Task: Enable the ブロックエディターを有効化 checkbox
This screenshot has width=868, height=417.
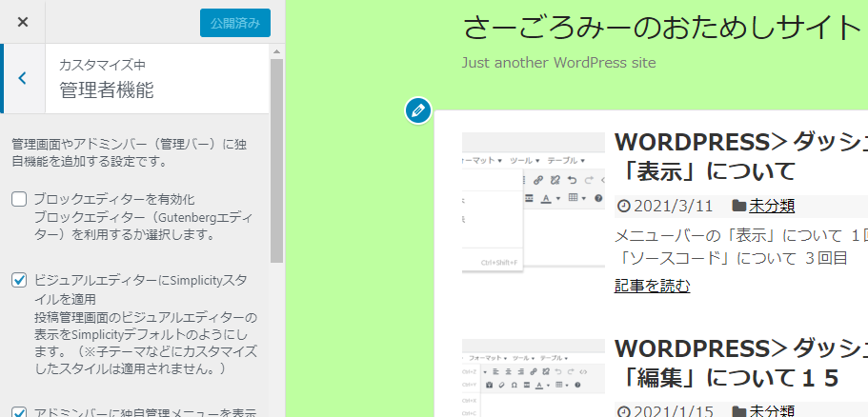Action: point(19,199)
